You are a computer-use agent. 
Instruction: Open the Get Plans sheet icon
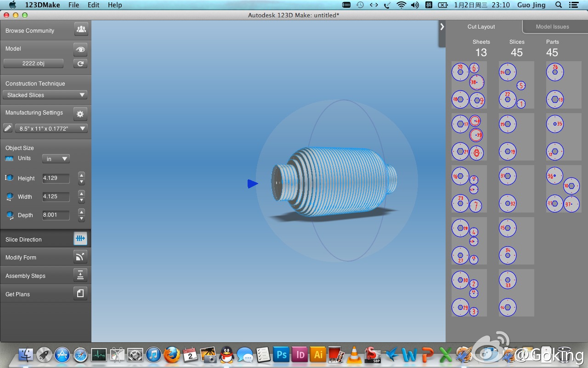pos(80,293)
